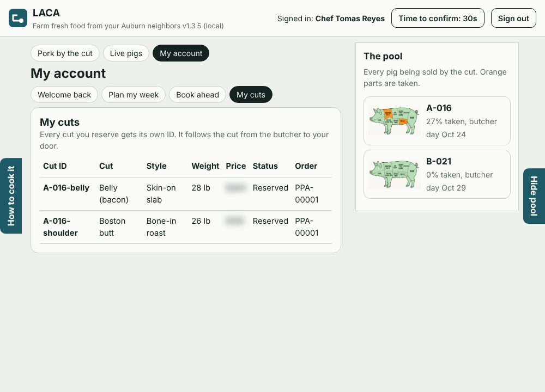Select the A-016 pig card title

pyautogui.click(x=439, y=108)
